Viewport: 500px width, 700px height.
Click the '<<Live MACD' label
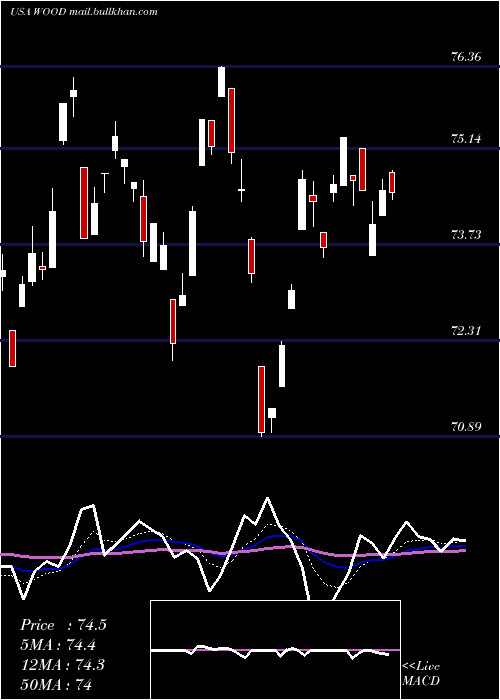pos(421,673)
